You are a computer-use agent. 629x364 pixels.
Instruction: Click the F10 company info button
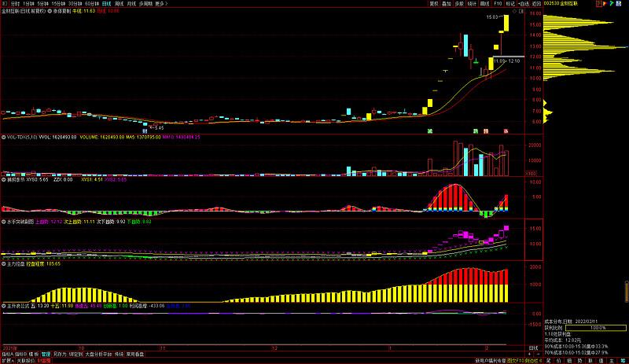498,3
